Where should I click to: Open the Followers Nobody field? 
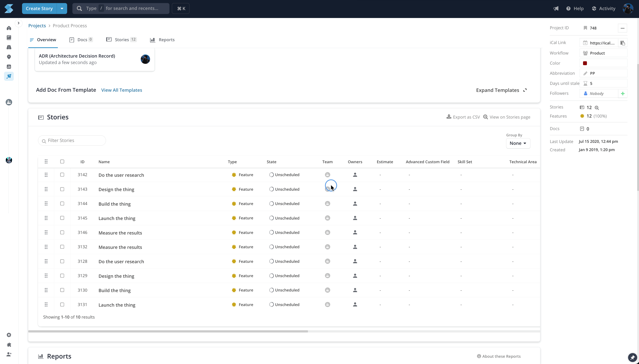tap(599, 94)
